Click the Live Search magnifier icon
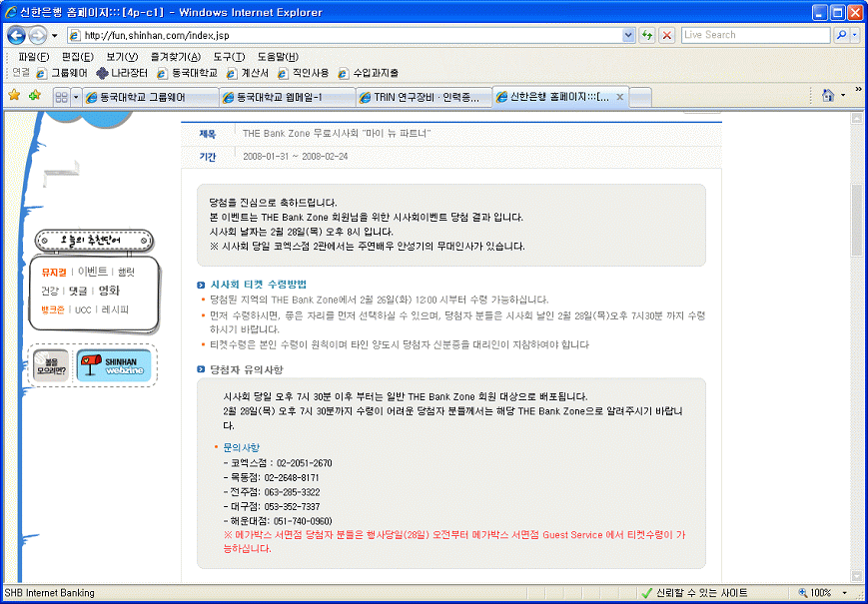The width and height of the screenshot is (868, 604). click(841, 35)
